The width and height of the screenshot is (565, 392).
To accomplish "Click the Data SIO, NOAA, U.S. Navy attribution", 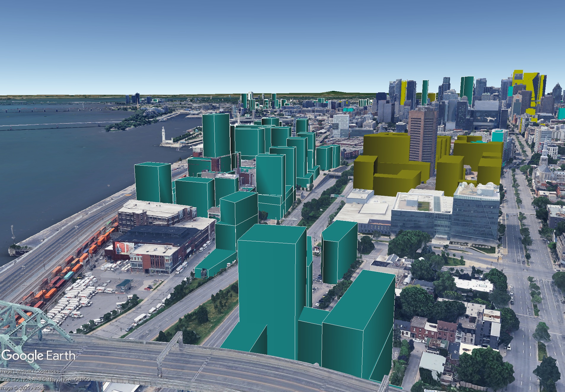I will pos(45,380).
